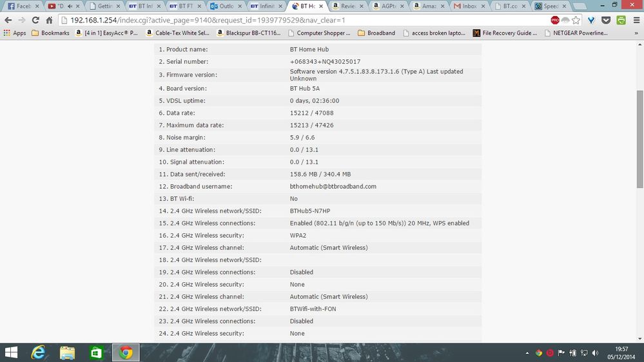The width and height of the screenshot is (644, 362).
Task: Click the network tray icon
Action: 584,353
